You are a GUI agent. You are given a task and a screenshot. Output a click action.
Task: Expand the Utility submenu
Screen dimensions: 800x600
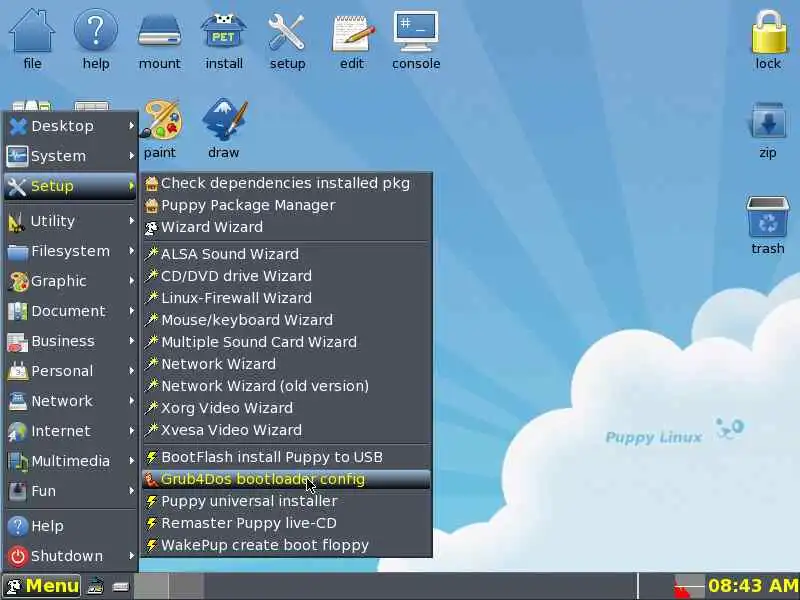point(71,221)
